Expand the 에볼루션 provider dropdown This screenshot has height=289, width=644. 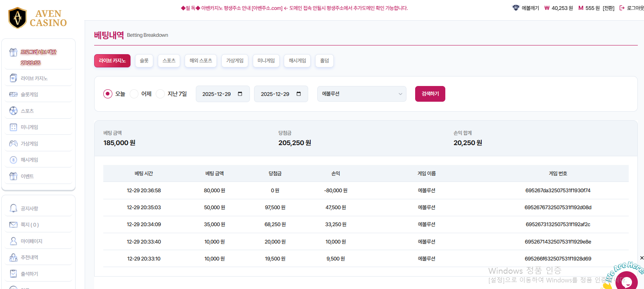(361, 94)
